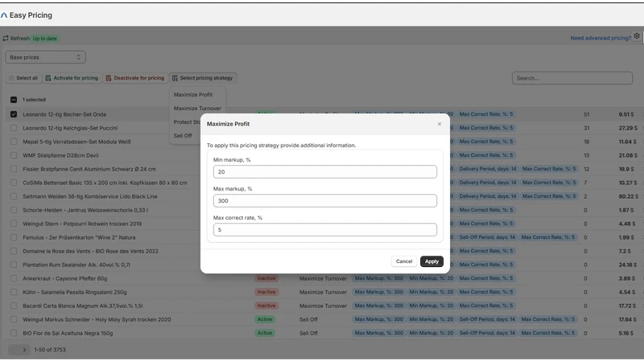Click Inactive badge for Kühn Salamella
The image size is (644, 362).
(266, 292)
